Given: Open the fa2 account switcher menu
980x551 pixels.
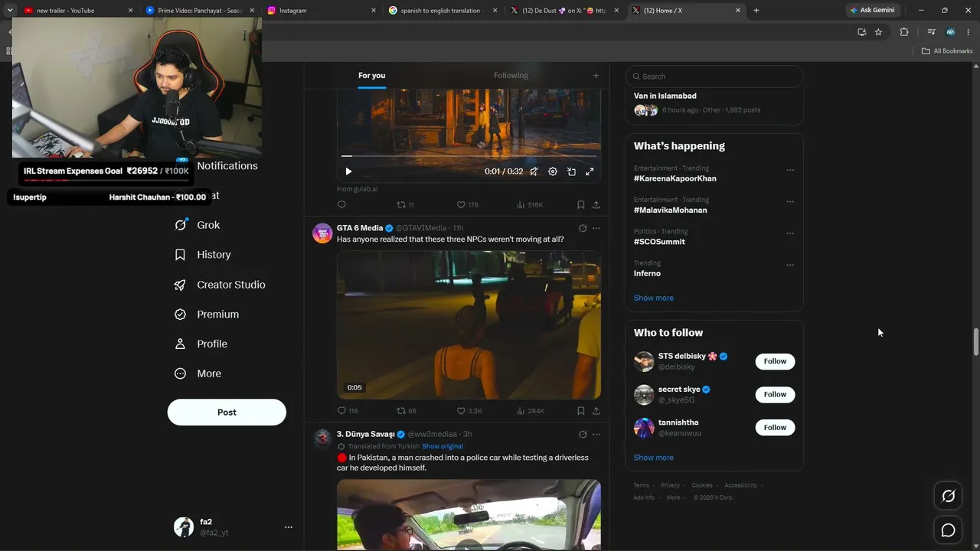Looking at the screenshot, I should [288, 527].
